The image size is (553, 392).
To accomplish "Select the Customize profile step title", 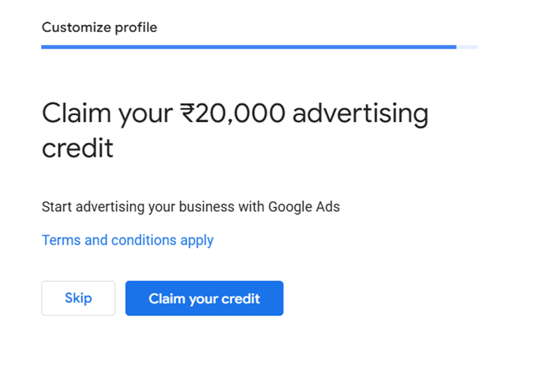I will tap(99, 27).
